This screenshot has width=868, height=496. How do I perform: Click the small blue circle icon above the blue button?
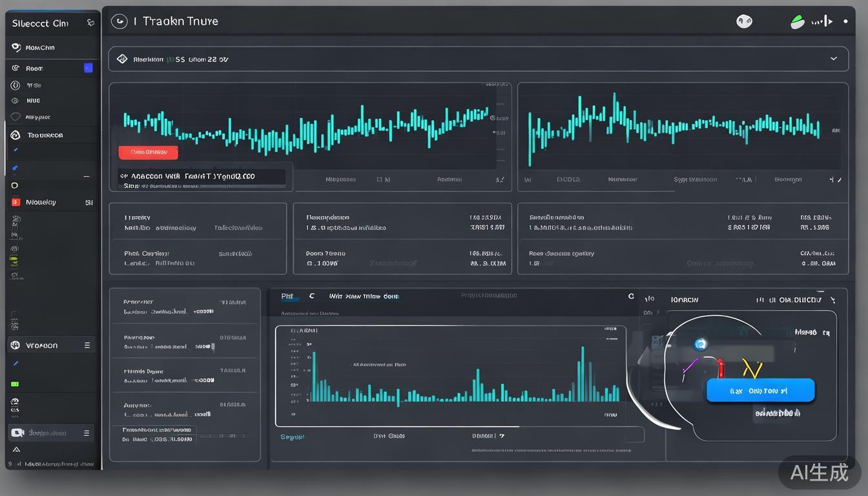click(701, 344)
